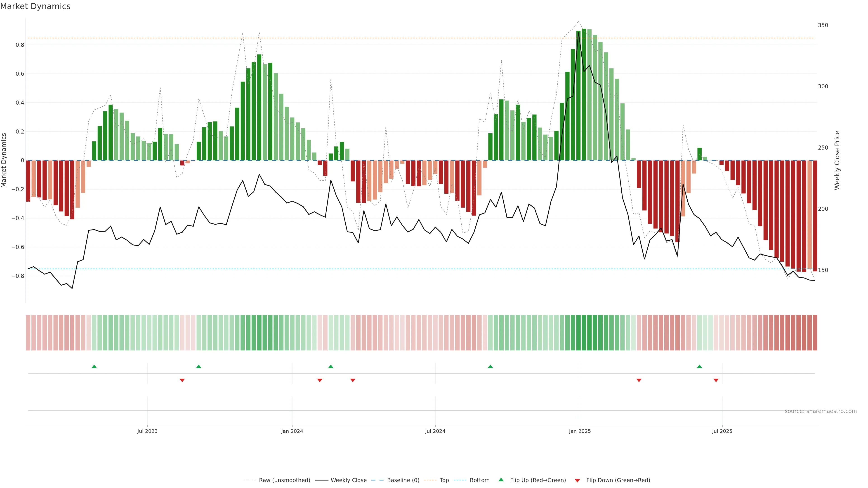The height and width of the screenshot is (488, 868).
Task: Click the Weekly Close Price axis title
Action: [x=837, y=160]
